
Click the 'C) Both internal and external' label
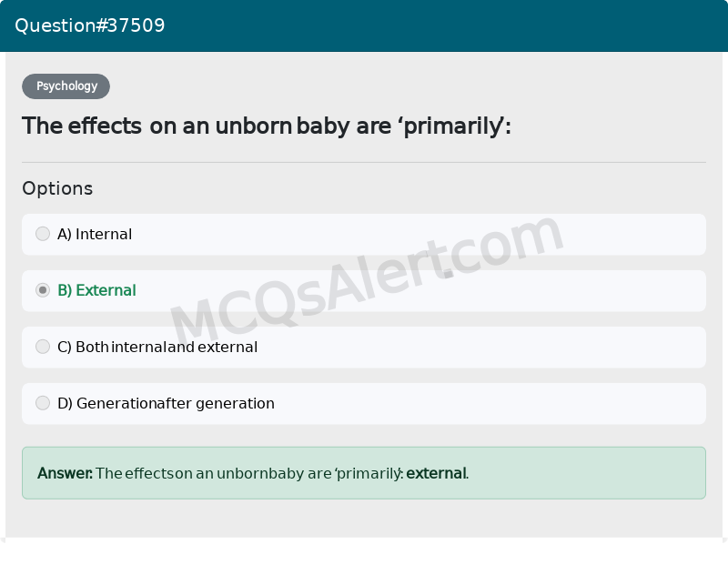(157, 347)
